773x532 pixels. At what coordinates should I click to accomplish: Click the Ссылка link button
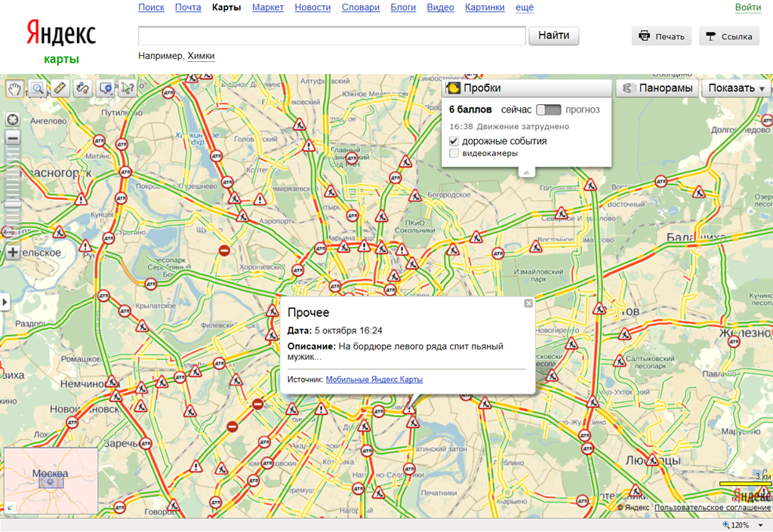[x=728, y=36]
